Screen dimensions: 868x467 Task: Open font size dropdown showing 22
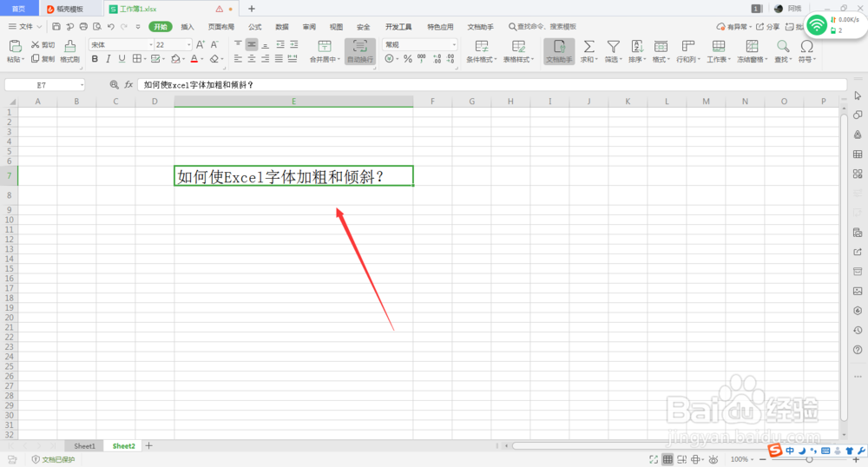(188, 45)
